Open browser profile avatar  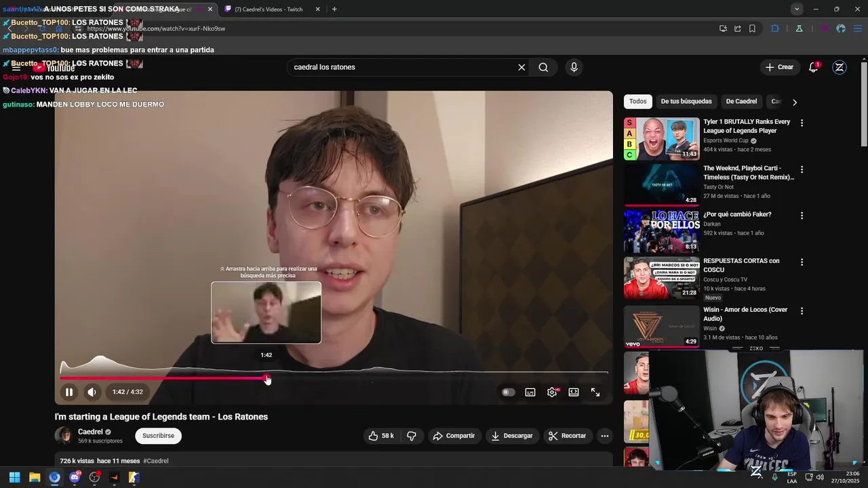point(841,28)
